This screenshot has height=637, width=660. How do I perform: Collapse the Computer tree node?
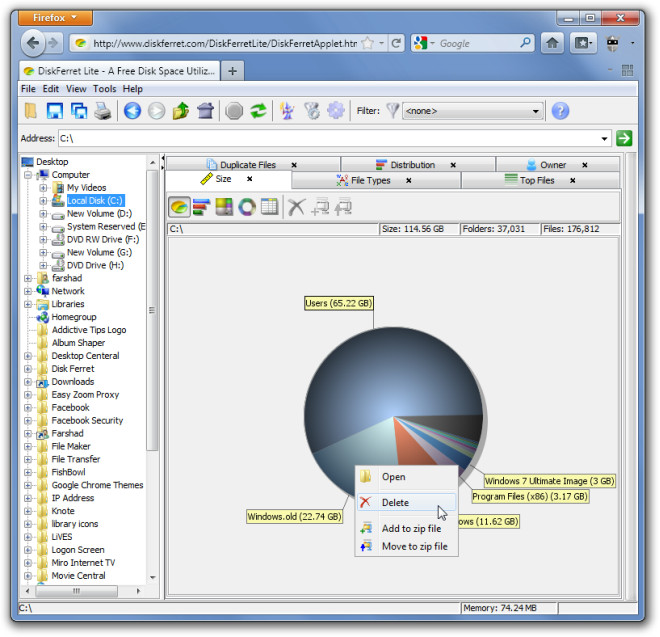(x=28, y=175)
